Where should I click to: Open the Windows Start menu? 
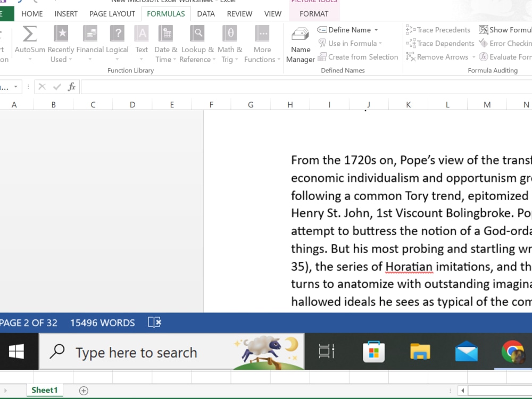(16, 352)
